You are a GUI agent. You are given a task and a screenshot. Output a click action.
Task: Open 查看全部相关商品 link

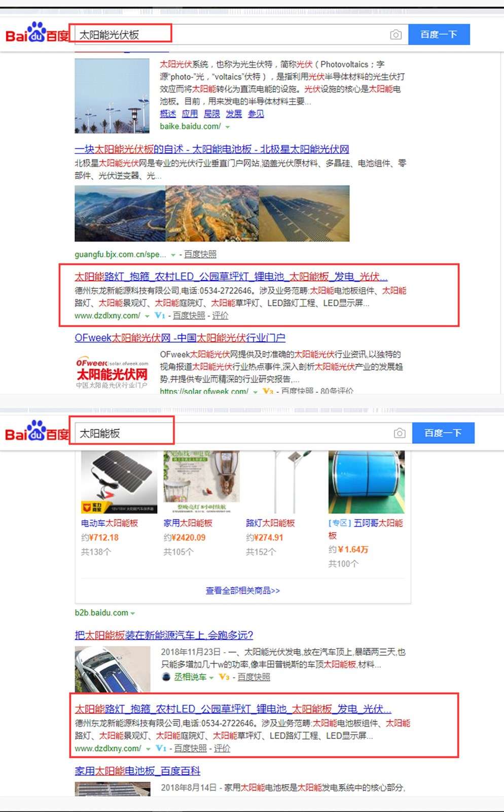[x=243, y=591]
